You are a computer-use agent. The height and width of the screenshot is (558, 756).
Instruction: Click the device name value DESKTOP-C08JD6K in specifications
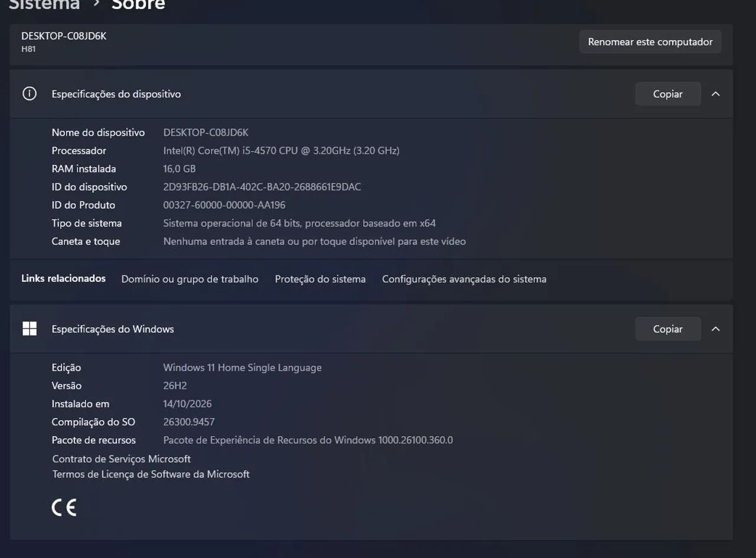pyautogui.click(x=206, y=132)
